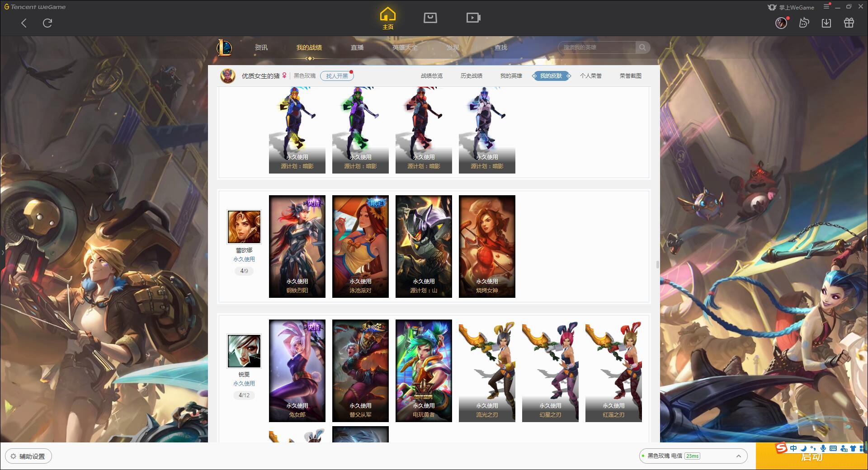
Task: Click the 4/12 skin count badge
Action: tap(244, 395)
